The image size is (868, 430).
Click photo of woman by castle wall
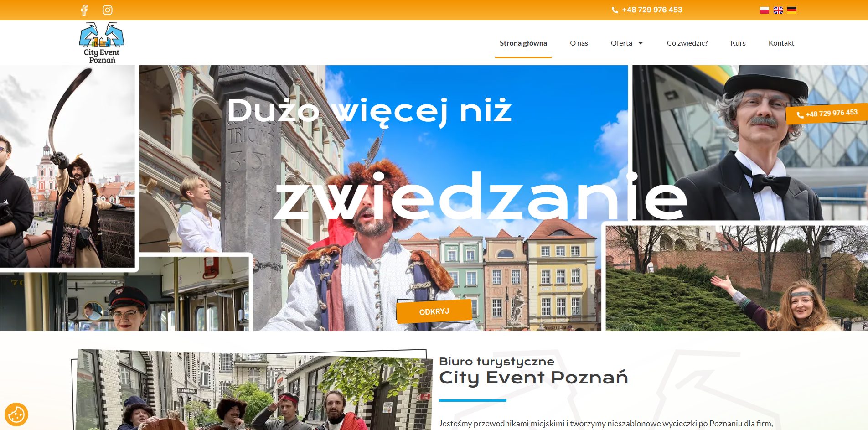pos(737,278)
